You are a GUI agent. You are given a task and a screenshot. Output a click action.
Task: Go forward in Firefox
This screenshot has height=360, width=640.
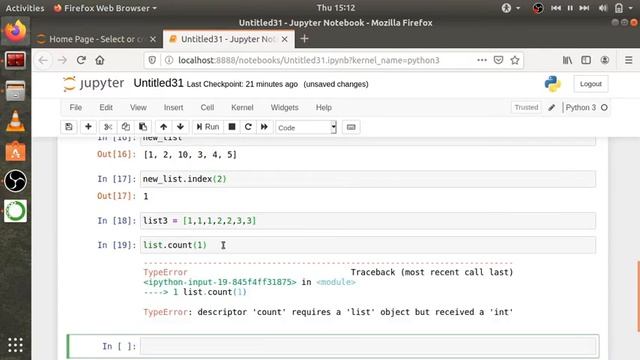coord(62,60)
